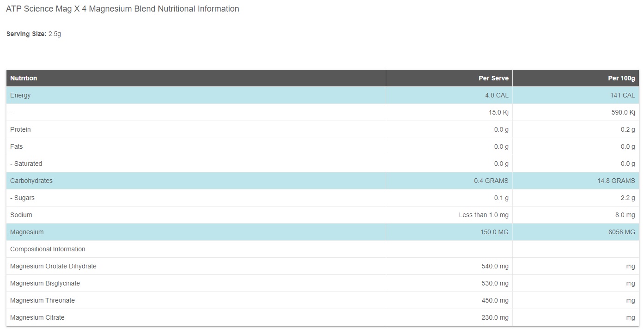Click the page title 'ATP Science Mag X 4' heading
644x334 pixels.
coord(122,9)
